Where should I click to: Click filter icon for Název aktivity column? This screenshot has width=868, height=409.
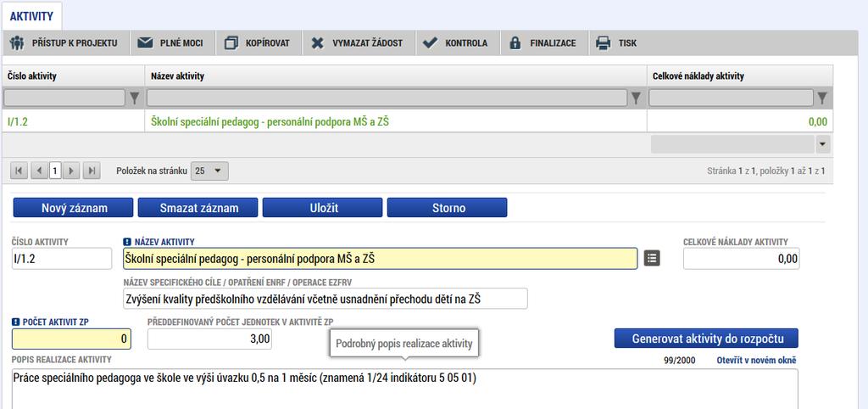[x=637, y=98]
